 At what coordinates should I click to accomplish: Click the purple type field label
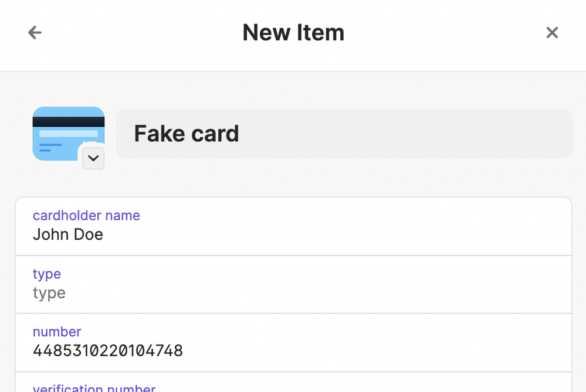(47, 274)
